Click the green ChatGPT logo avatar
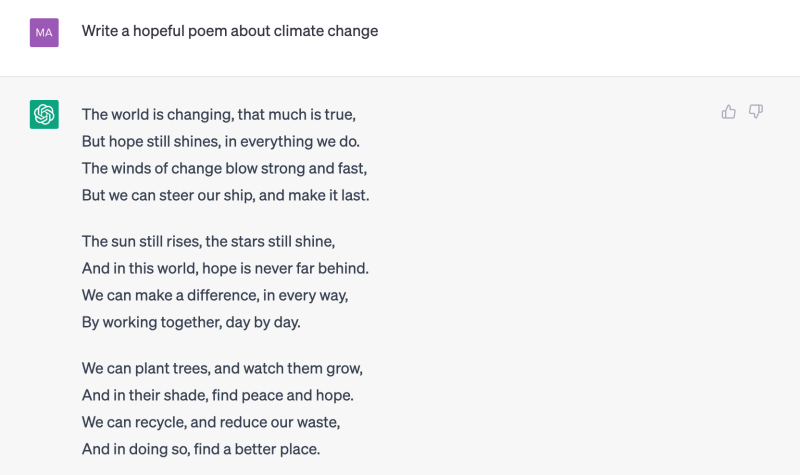 tap(44, 115)
